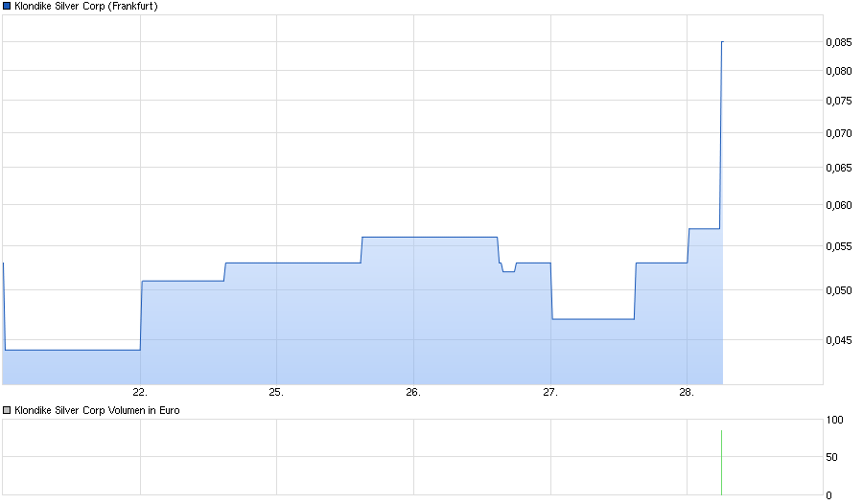The width and height of the screenshot is (863, 504).
Task: Select the 'Klondike Silver Corp (Frankfurt)' chart title
Action: click(86, 6)
